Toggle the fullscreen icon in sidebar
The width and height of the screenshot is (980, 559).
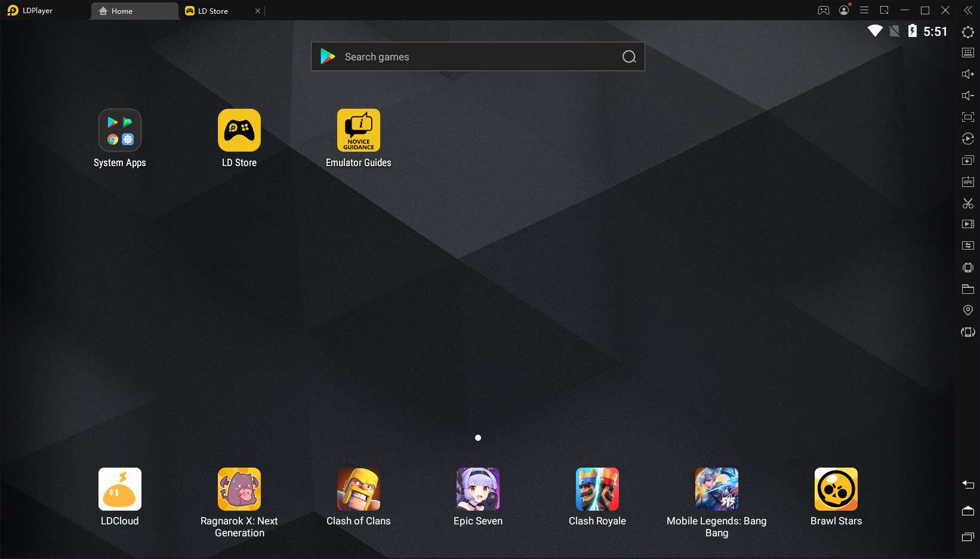(x=968, y=117)
